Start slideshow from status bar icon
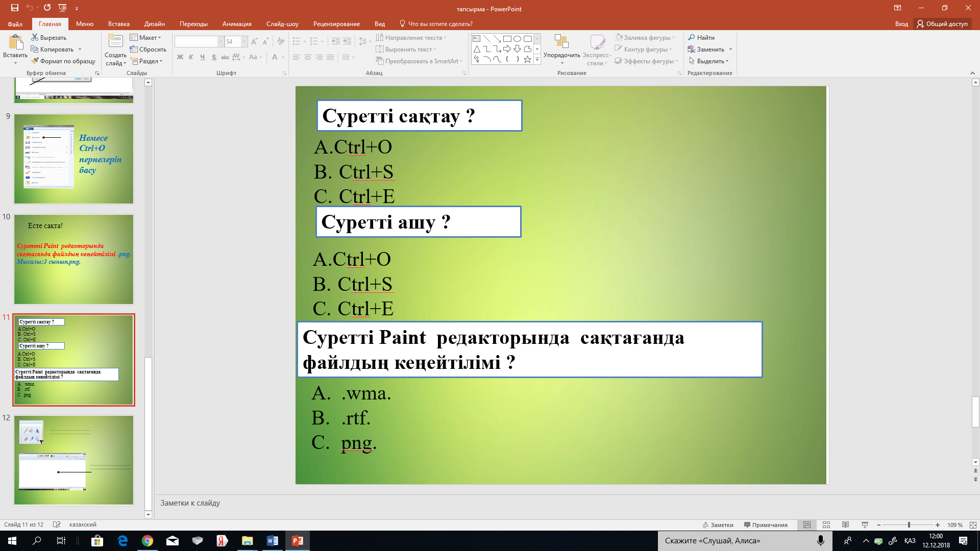 [x=865, y=525]
